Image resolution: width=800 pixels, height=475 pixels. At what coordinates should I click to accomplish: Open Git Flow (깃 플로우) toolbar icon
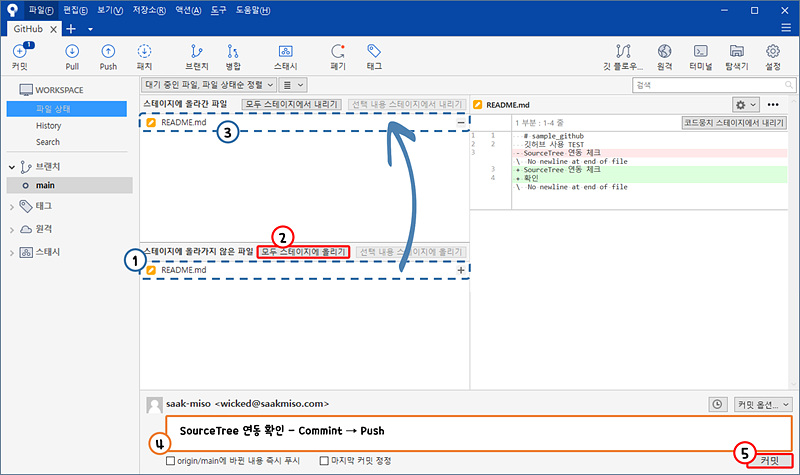[623, 57]
